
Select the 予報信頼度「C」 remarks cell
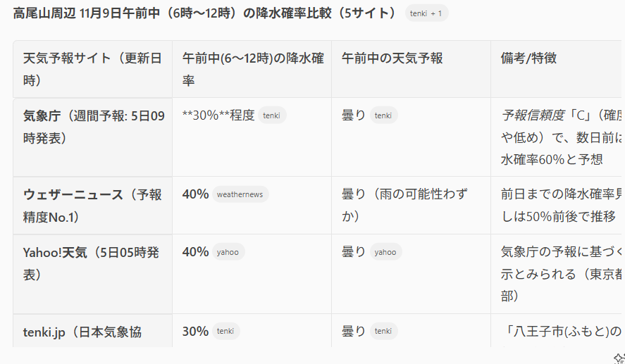(557, 137)
